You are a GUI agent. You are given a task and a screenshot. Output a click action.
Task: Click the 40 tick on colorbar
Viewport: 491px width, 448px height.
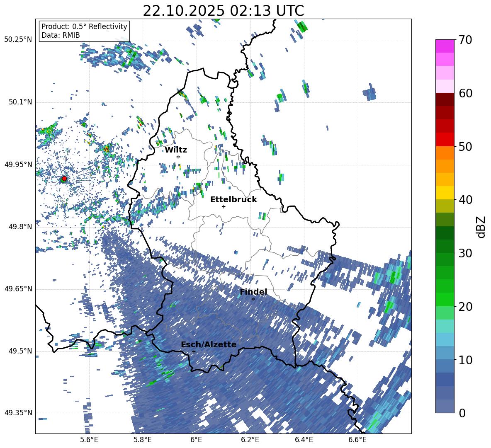465,200
